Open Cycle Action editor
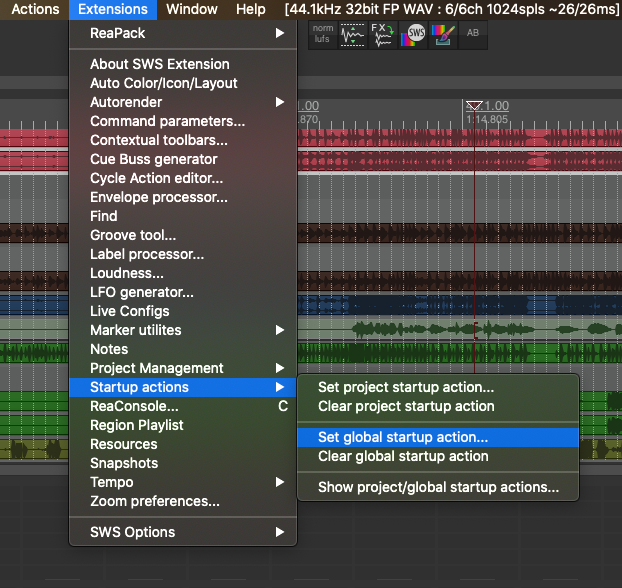 pyautogui.click(x=183, y=179)
